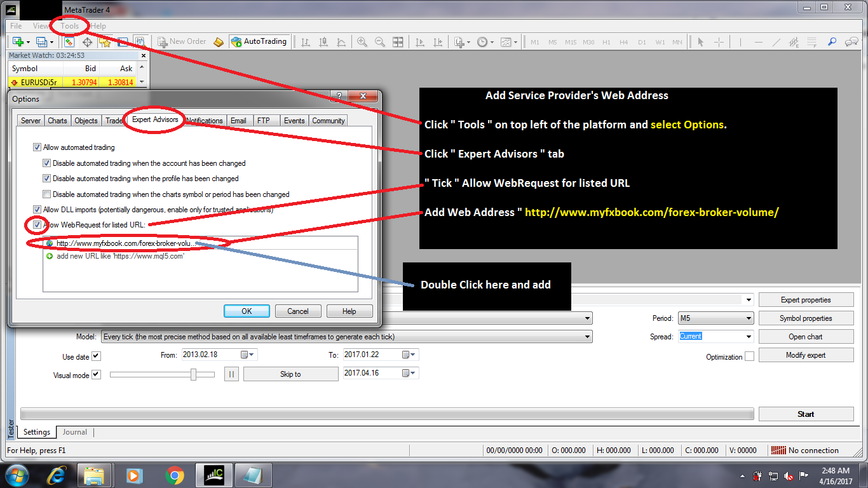Screen dimensions: 868x488
Task: Select the Fibonacci Retracement tool
Action: 811,42
